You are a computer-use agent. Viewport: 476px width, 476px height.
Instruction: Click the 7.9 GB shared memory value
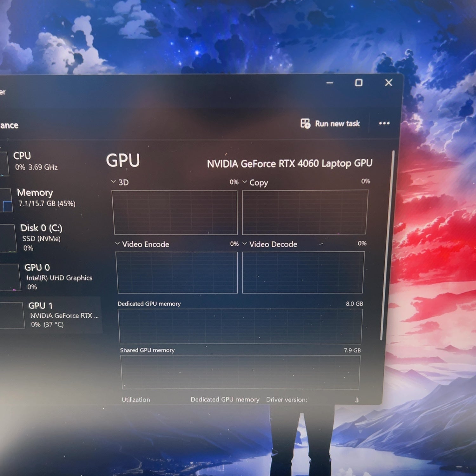(x=352, y=350)
